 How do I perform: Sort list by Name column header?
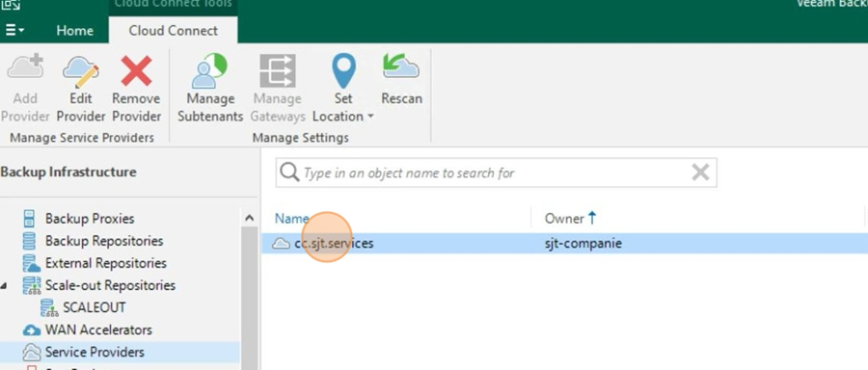click(x=291, y=219)
